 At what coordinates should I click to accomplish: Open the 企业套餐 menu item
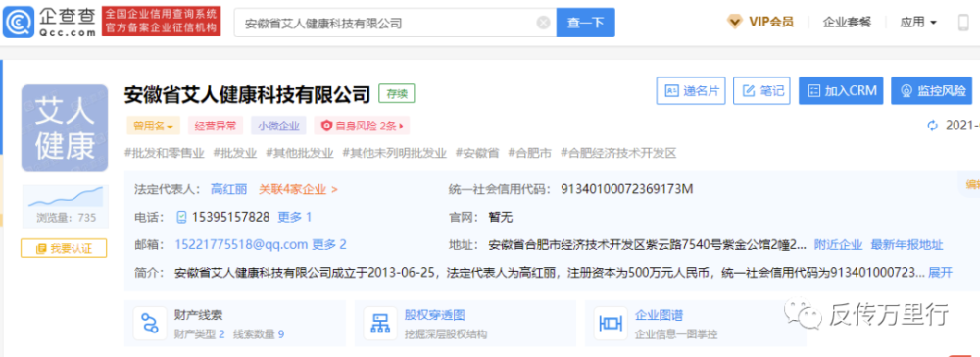click(x=847, y=22)
